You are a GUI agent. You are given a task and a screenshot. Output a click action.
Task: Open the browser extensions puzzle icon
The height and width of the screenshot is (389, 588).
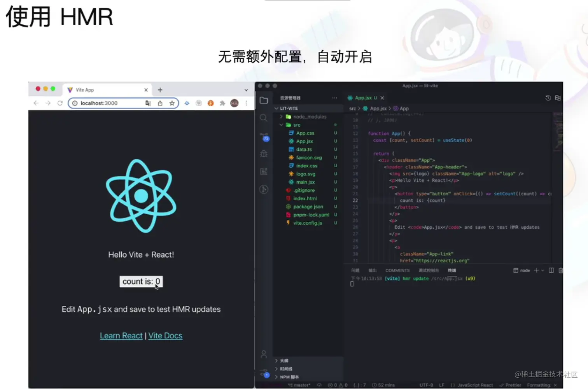222,103
